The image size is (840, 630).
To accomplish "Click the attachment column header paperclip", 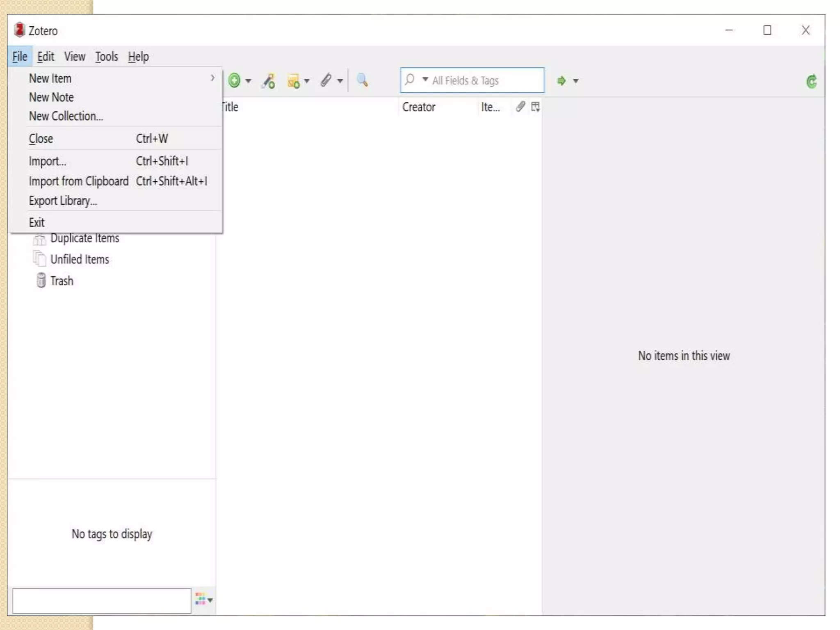I will pyautogui.click(x=520, y=107).
